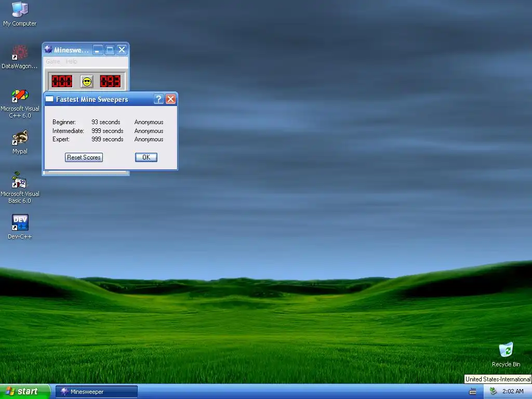
Task: Open the Game menu in Minesweeper
Action: [53, 61]
